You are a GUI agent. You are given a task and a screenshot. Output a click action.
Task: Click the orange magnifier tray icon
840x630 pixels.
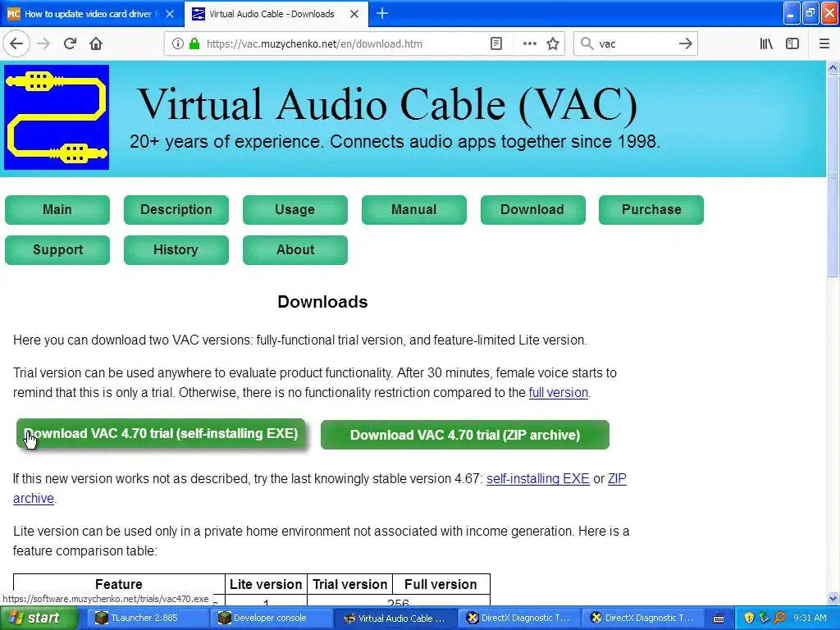click(x=779, y=618)
